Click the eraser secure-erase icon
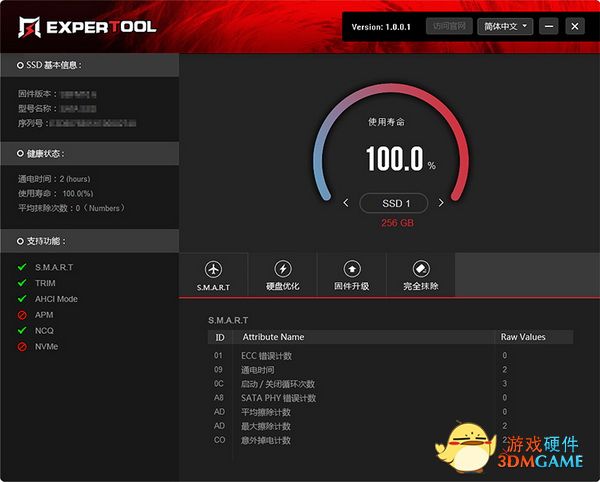600x482 pixels. tap(421, 269)
